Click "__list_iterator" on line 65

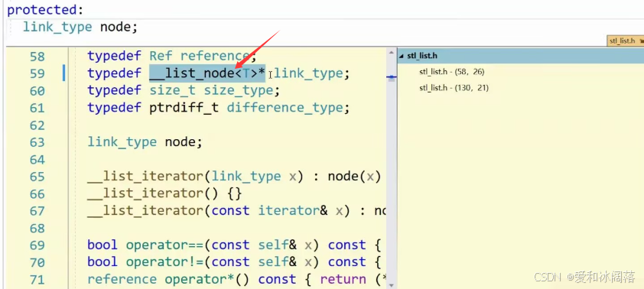[145, 177]
